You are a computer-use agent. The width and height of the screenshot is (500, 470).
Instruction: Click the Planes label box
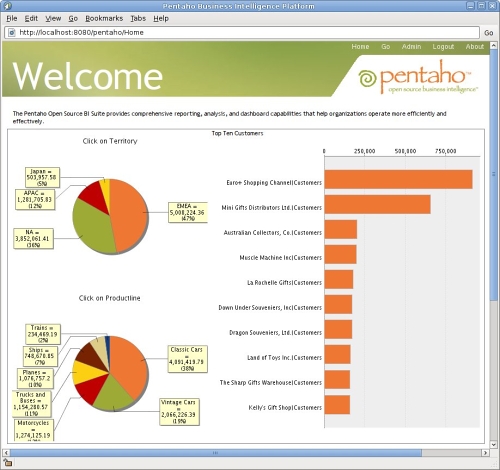pos(35,379)
